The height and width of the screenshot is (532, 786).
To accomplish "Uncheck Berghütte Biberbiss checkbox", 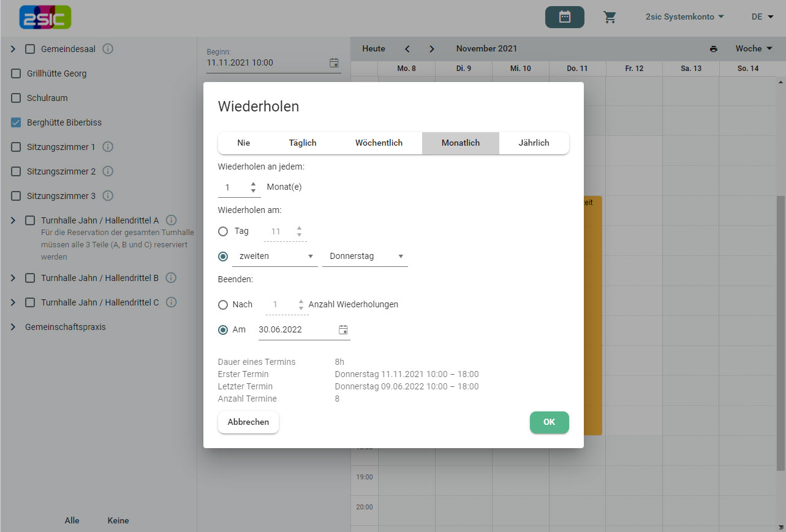I will pyautogui.click(x=16, y=122).
